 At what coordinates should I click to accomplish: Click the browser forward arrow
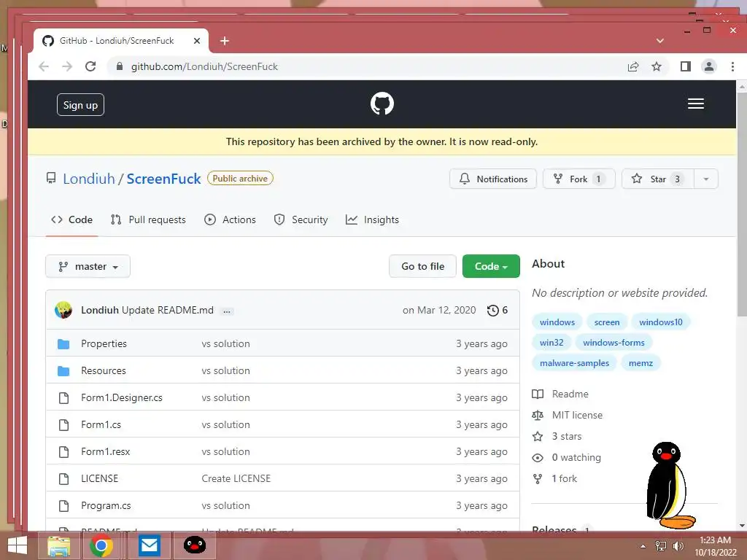(67, 66)
